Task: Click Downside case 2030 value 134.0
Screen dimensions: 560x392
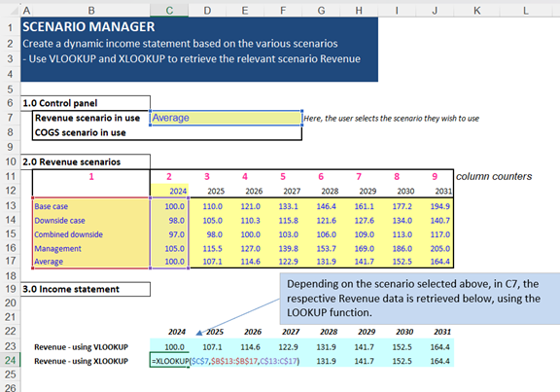Action: point(402,221)
